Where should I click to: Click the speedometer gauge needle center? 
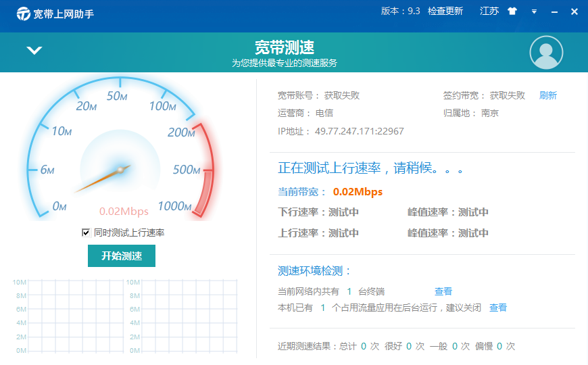point(120,169)
